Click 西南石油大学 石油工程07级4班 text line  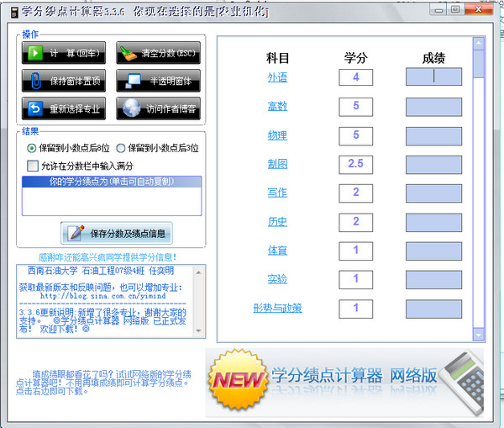click(x=101, y=271)
